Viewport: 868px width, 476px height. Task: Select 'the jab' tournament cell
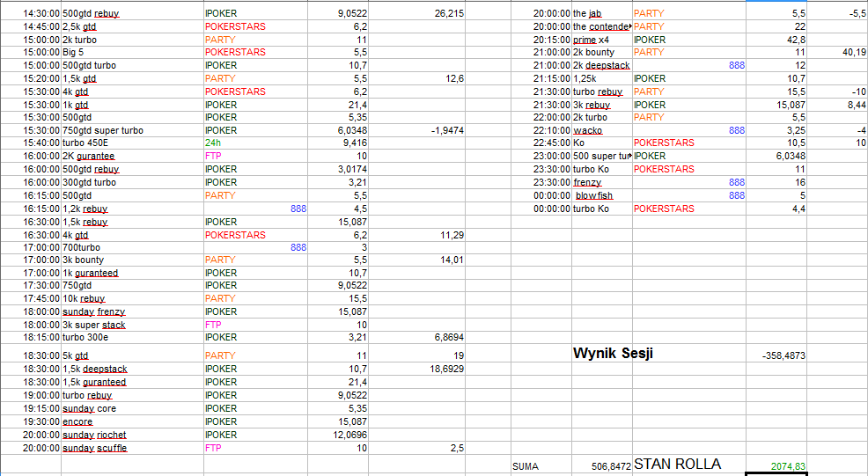click(602, 13)
